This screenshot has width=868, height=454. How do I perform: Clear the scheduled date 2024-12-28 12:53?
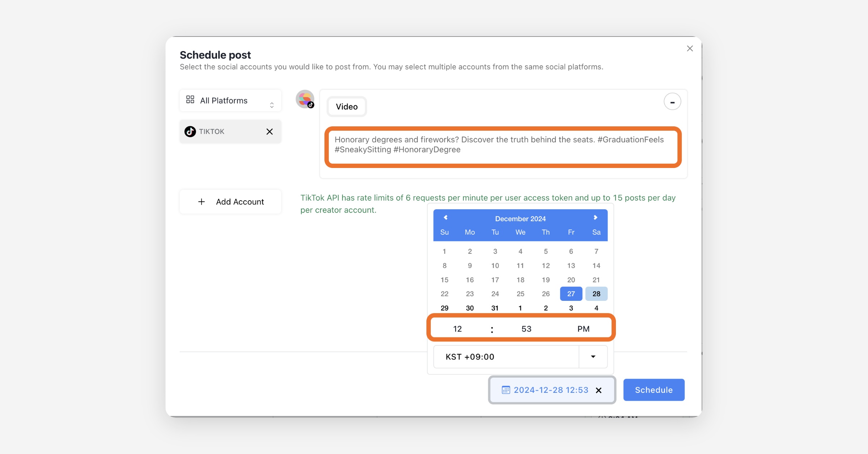[599, 390]
